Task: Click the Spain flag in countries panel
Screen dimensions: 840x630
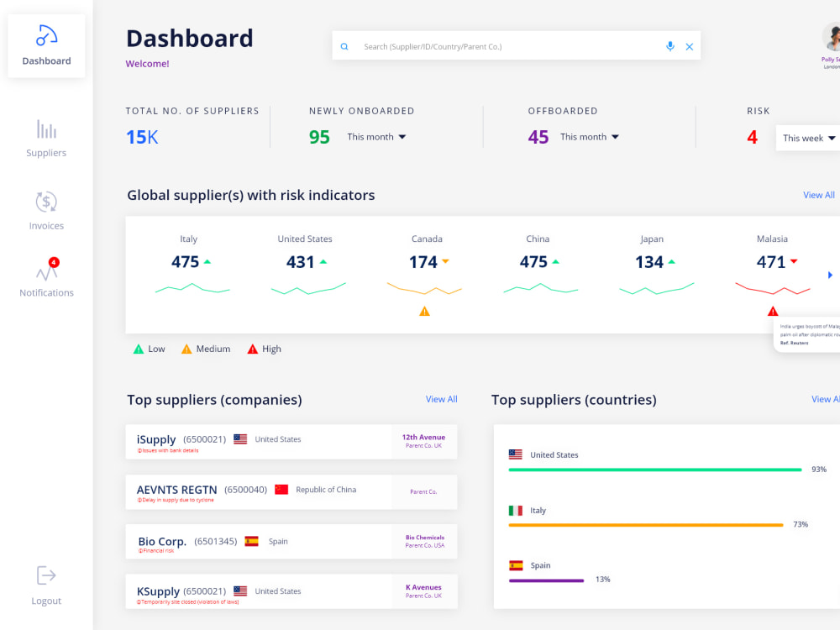Action: coord(516,565)
